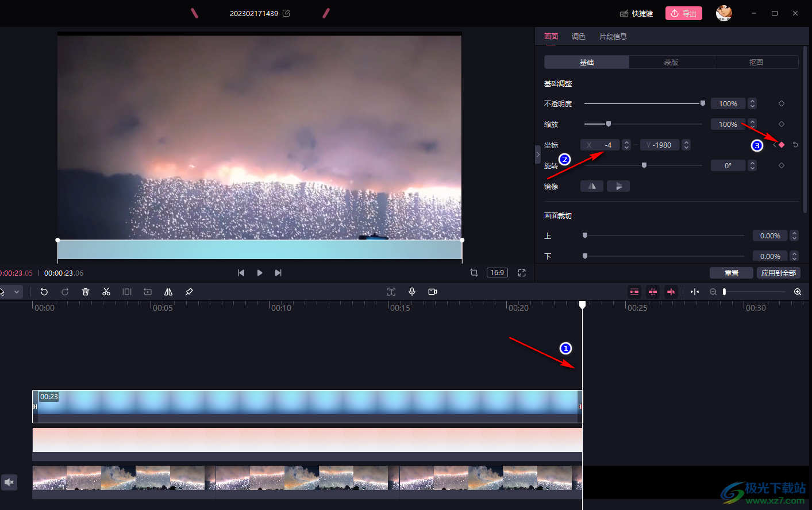Click the top crop 0.00% field

click(x=770, y=235)
